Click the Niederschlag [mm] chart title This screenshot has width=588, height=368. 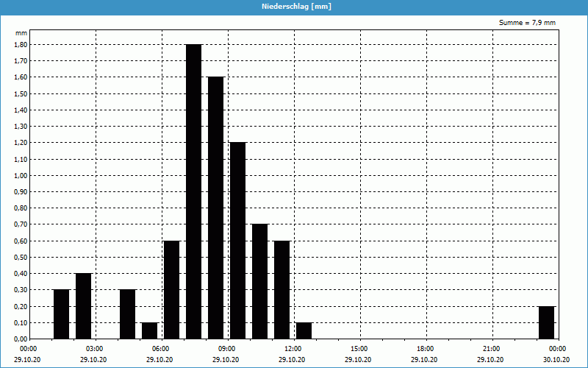(294, 7)
